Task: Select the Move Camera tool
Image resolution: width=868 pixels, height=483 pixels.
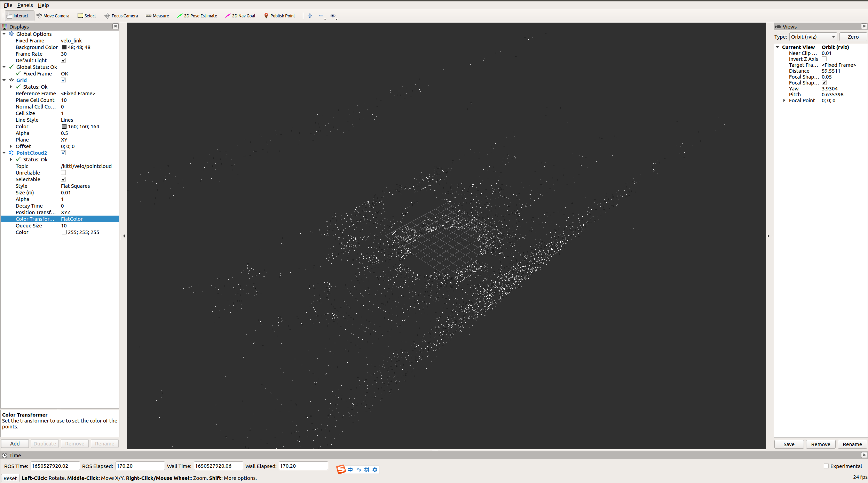Action: pyautogui.click(x=53, y=16)
